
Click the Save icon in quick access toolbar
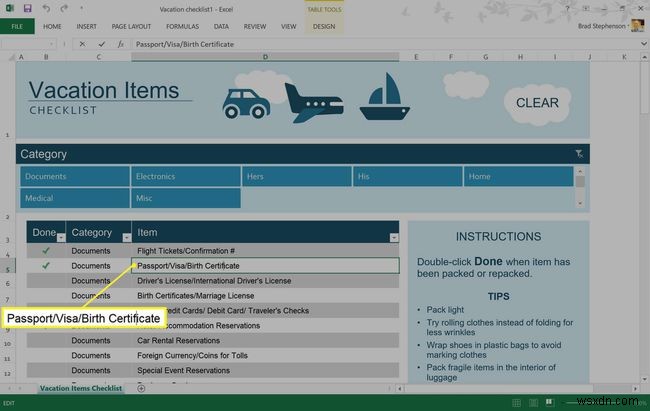27,8
